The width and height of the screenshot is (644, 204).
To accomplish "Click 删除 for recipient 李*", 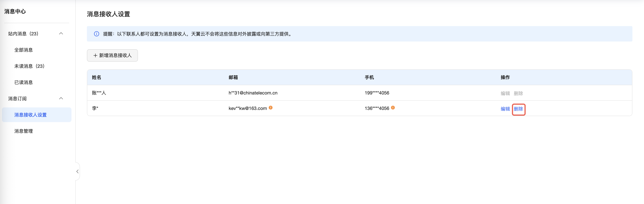I will tap(518, 109).
